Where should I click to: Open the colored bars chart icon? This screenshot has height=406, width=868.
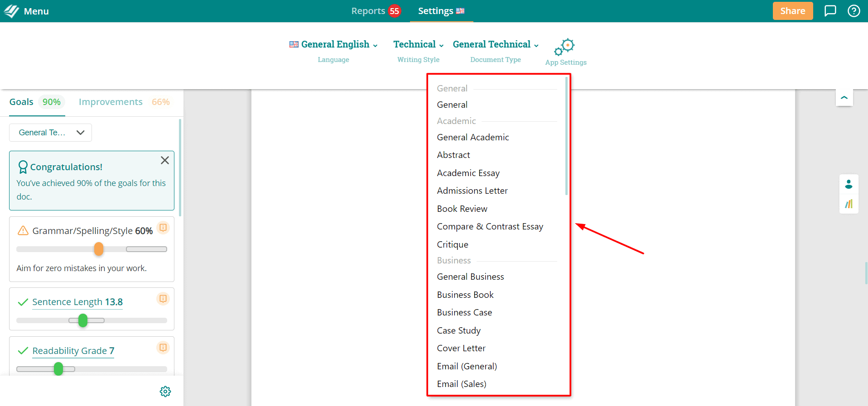[849, 204]
